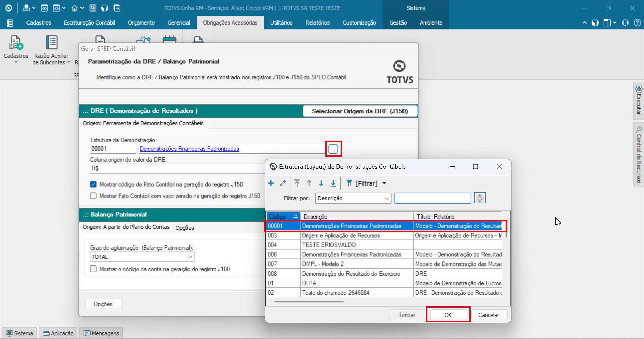Screen dimensions: 644x339
Task: Switch to the Opções tab under Balanço Patrimonial
Action: pyautogui.click(x=185, y=228)
